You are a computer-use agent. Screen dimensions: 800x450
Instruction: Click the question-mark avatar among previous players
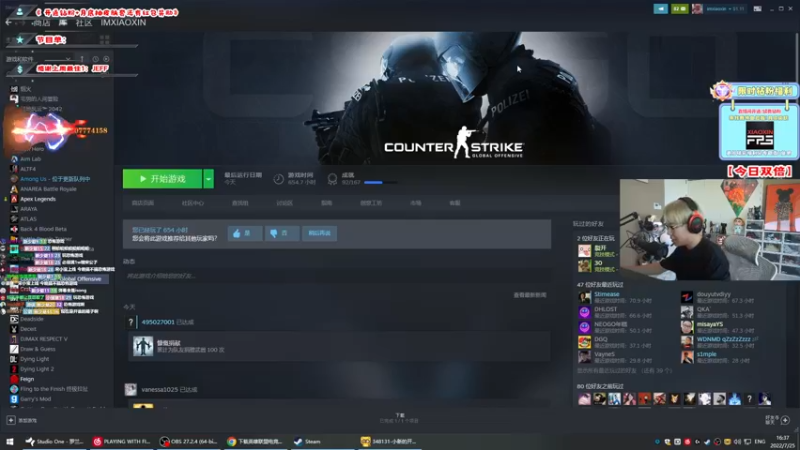coord(749,399)
